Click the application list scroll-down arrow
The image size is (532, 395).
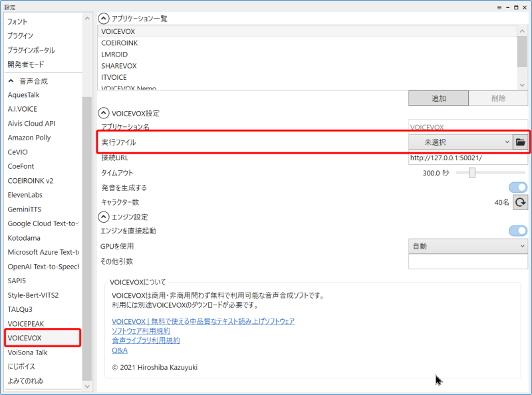pyautogui.click(x=523, y=85)
